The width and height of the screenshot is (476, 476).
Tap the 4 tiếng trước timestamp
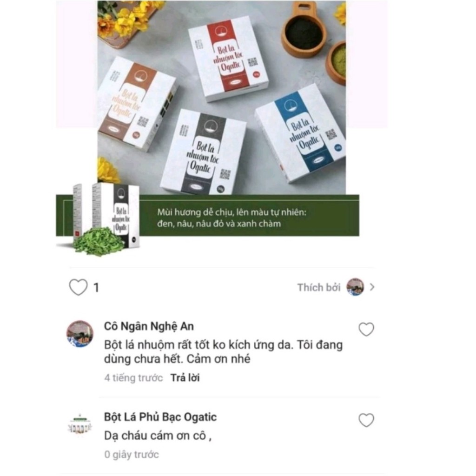click(133, 377)
